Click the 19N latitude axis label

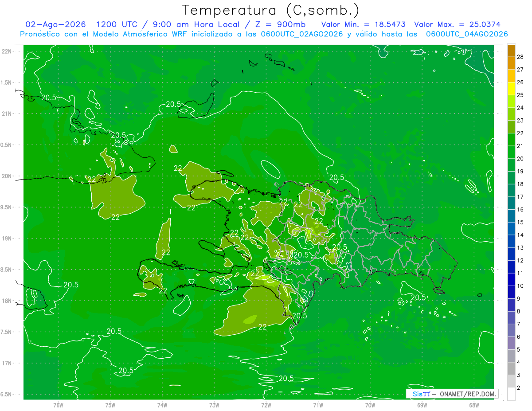[x=8, y=239]
